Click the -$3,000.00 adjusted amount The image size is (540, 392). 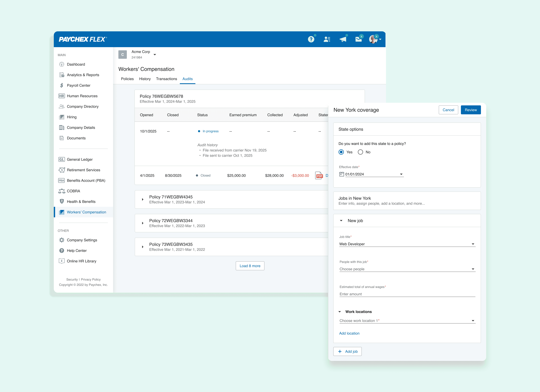(300, 176)
